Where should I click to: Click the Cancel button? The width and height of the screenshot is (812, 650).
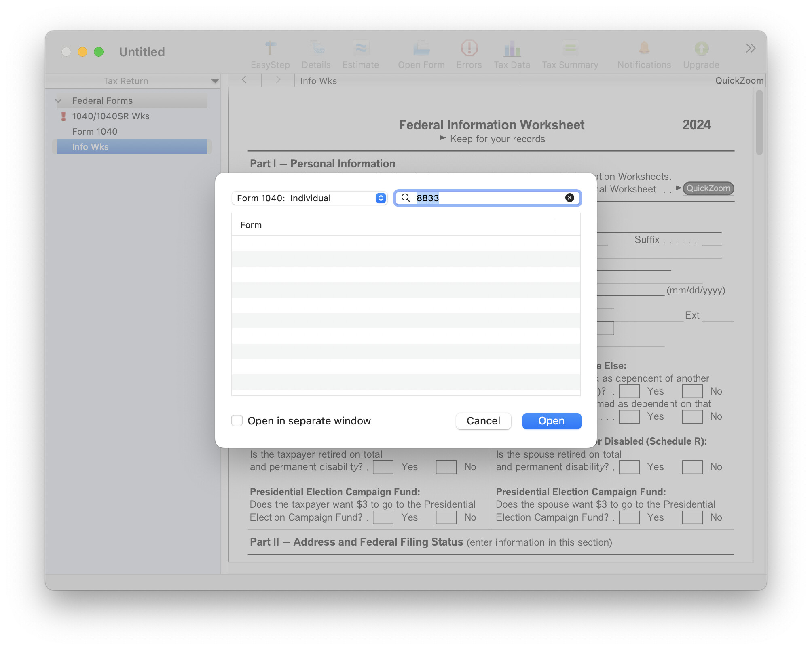coord(483,421)
